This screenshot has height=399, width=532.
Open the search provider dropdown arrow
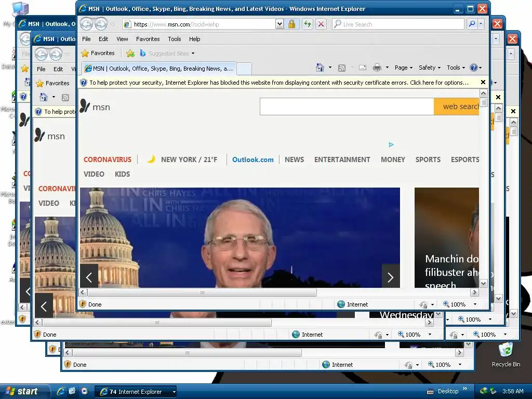[x=481, y=24]
